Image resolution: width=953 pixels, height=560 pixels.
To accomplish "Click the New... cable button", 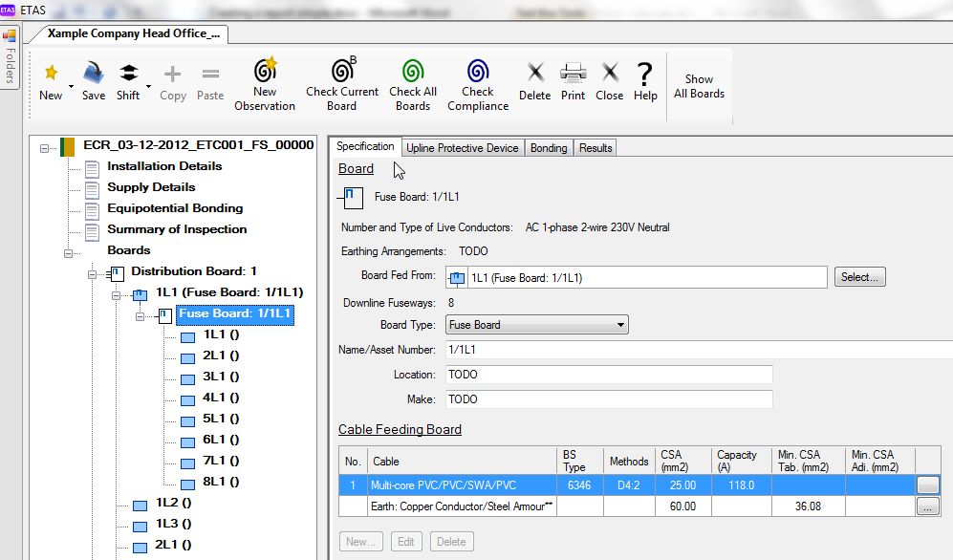I will [x=361, y=541].
